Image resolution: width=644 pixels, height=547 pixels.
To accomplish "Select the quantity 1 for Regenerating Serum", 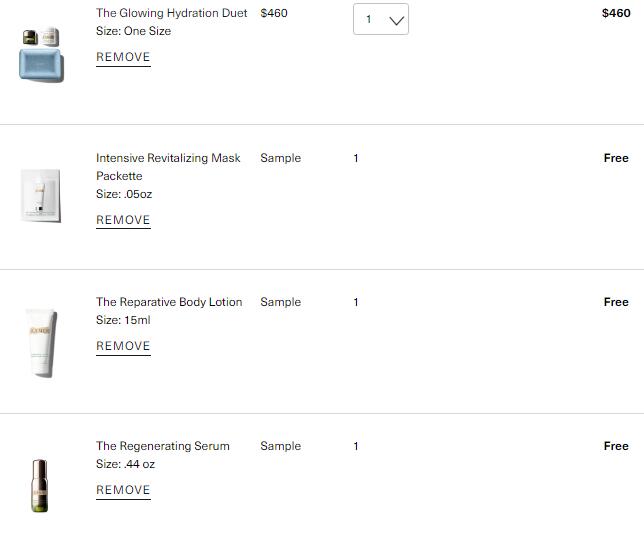I will tap(356, 446).
